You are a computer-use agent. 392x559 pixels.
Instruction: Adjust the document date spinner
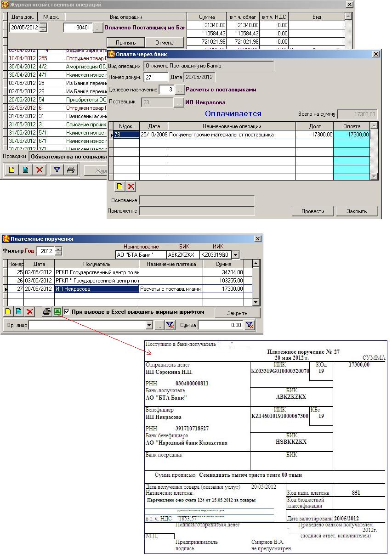coord(43,28)
